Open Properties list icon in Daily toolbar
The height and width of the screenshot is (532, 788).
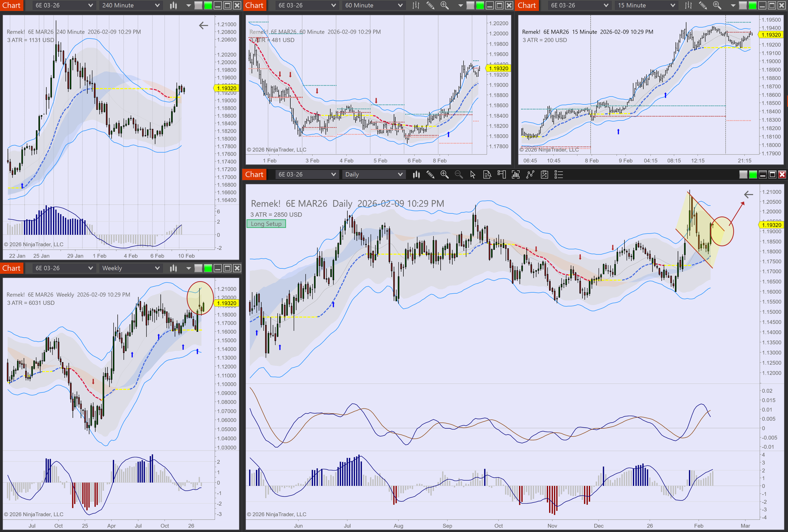tap(559, 175)
